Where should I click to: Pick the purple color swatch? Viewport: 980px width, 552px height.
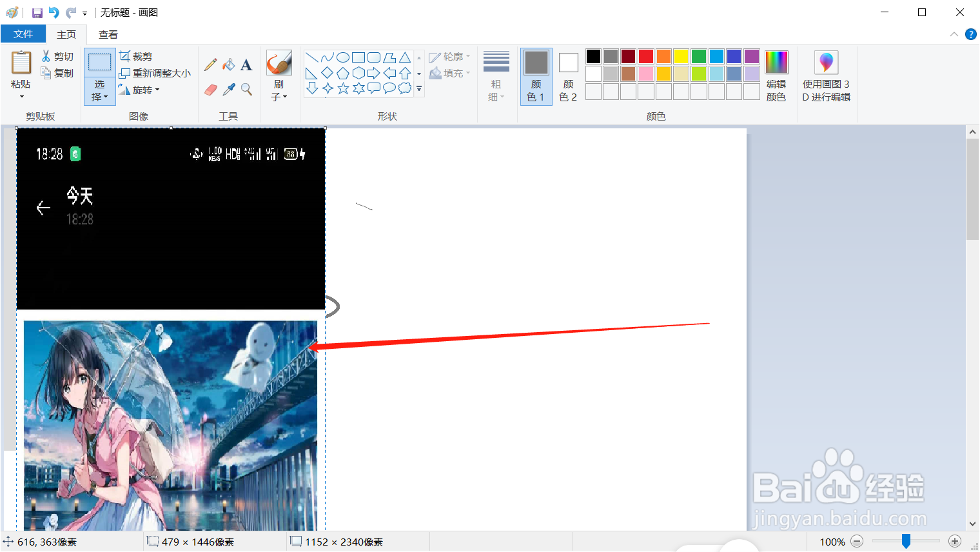point(752,57)
